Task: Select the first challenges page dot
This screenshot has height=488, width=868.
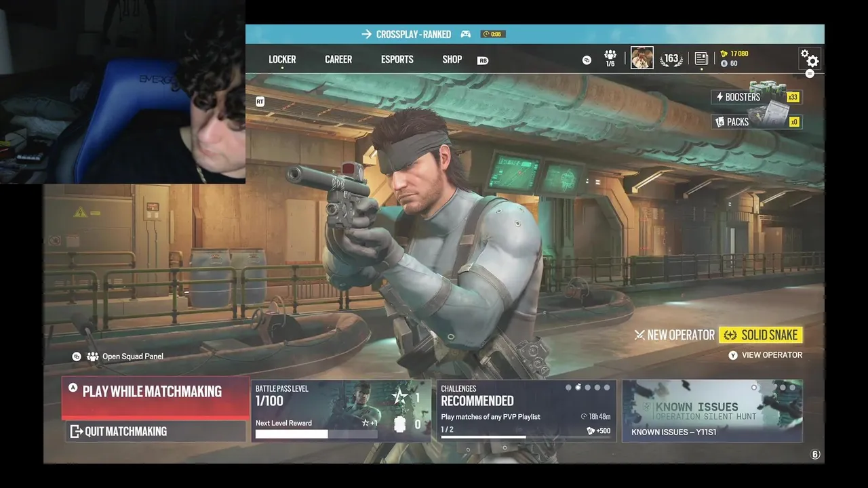Action: (x=568, y=388)
